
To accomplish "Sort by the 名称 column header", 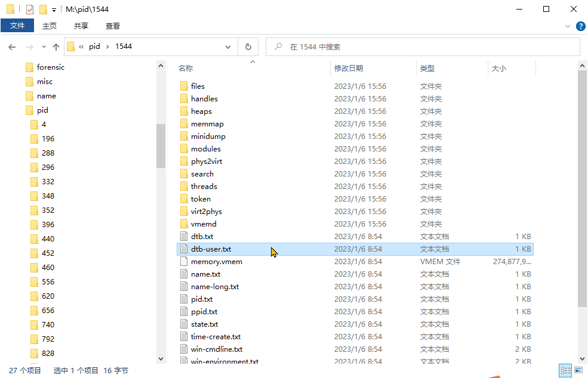I will click(186, 68).
